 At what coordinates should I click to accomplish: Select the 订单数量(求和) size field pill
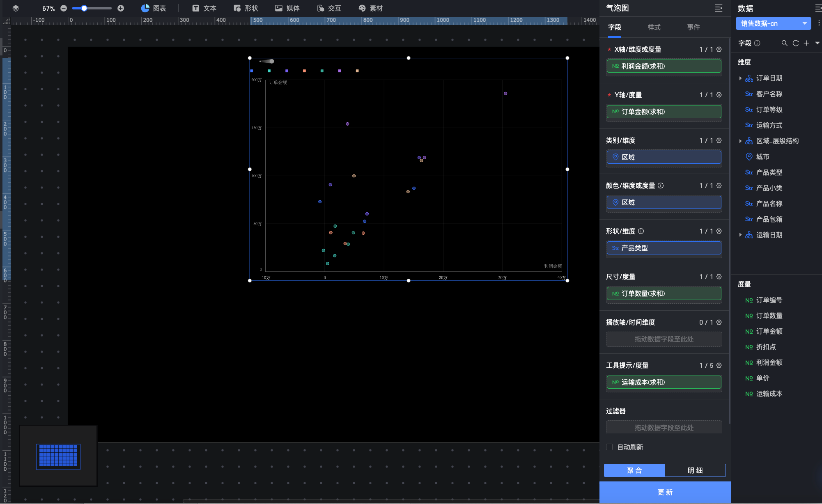tap(664, 293)
